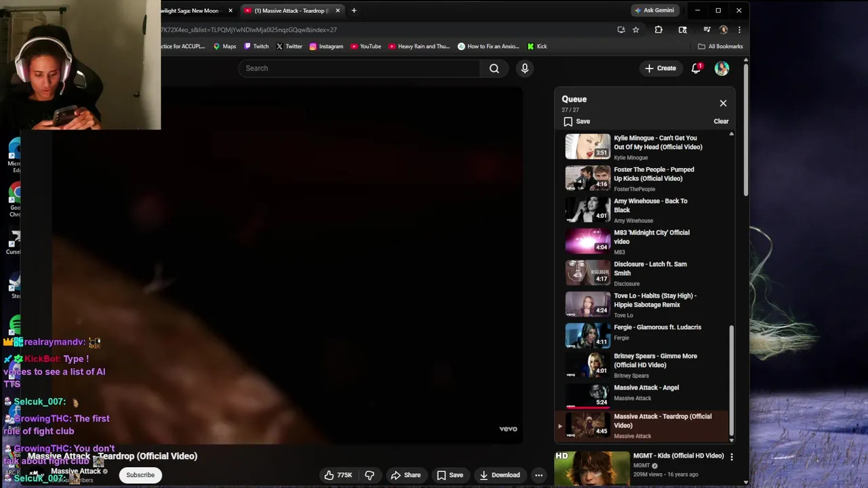Share the Teardrop video
This screenshot has height=488, width=868.
pyautogui.click(x=406, y=475)
